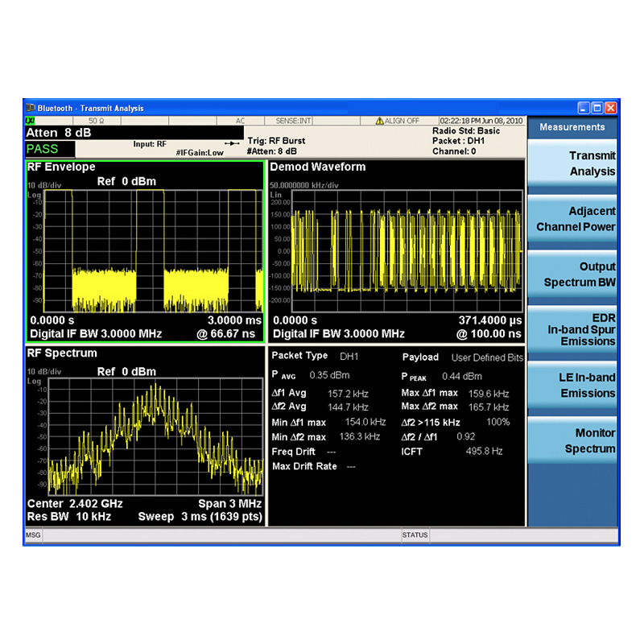Click RF Envelope '@ 66.67 ns' readout

pos(226,333)
